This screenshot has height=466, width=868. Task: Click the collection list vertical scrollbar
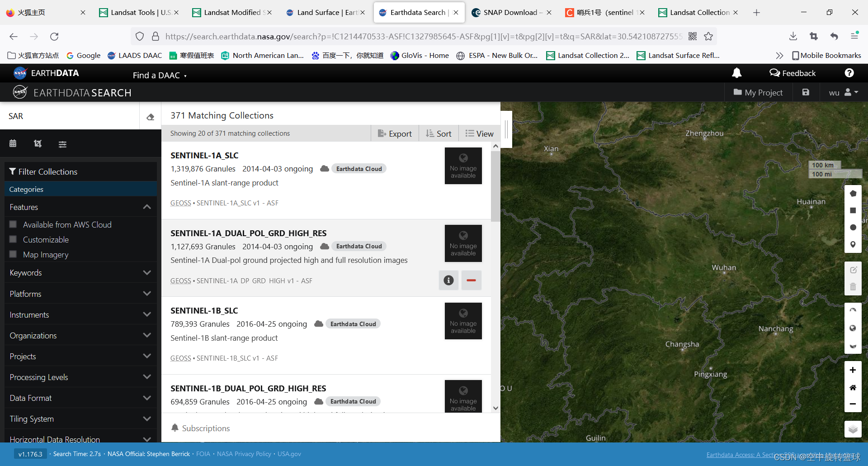pos(495,186)
